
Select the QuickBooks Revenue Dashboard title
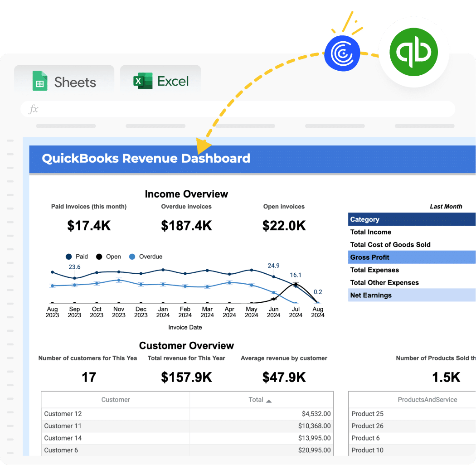tap(146, 158)
